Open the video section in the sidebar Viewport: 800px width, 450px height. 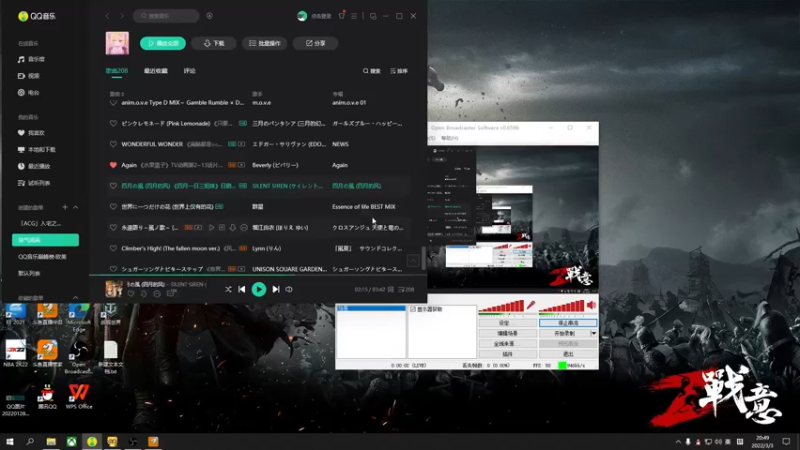tap(29, 76)
